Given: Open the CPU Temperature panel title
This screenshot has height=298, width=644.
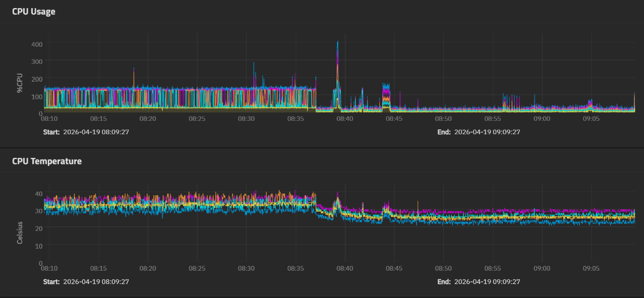Looking at the screenshot, I should coord(47,161).
